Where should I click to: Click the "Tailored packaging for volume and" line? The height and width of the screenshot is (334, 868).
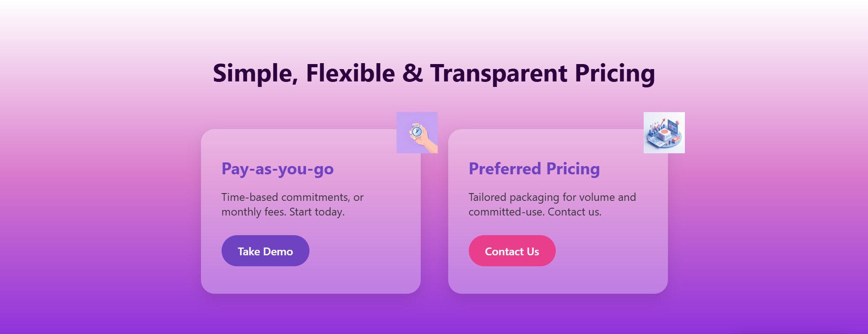coord(552,197)
